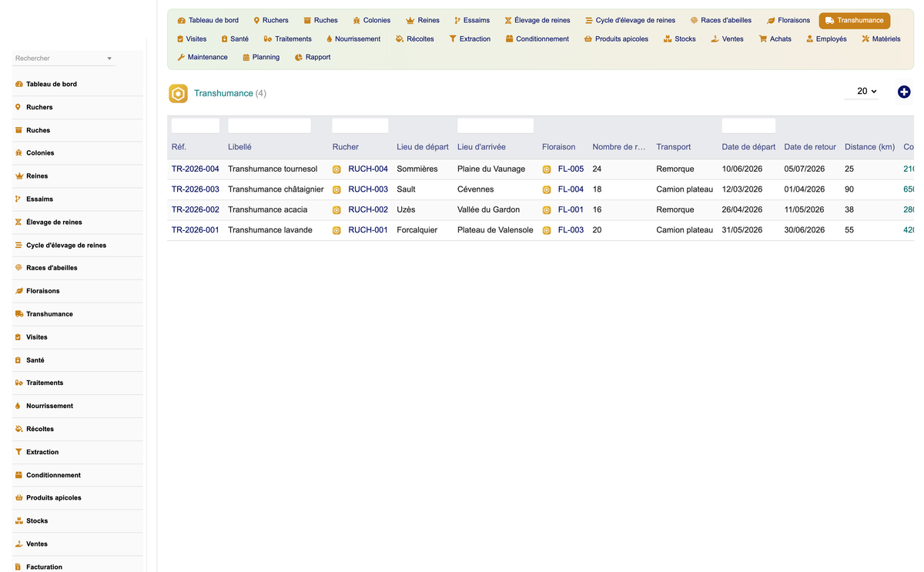This screenshot has width=924, height=572.
Task: Click the Transhumance module hexagon icon
Action: tap(178, 94)
